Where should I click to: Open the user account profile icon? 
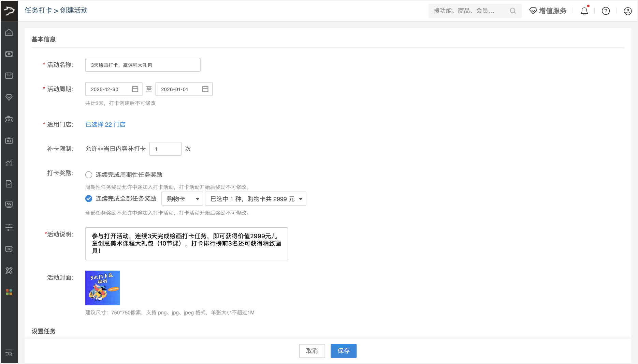pyautogui.click(x=627, y=11)
